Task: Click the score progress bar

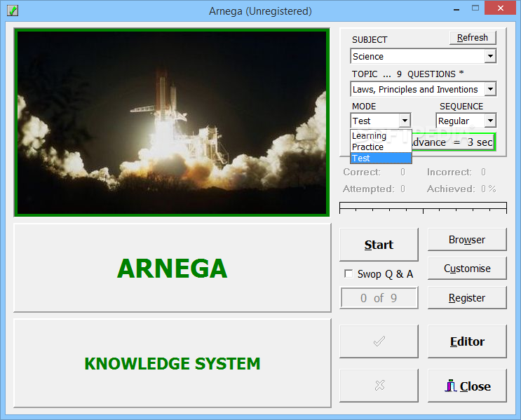Action: point(423,208)
